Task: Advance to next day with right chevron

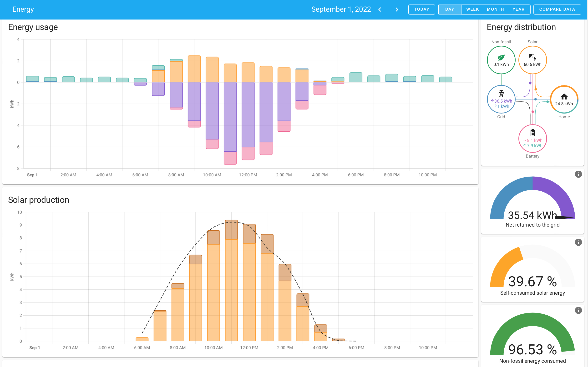Action: [396, 10]
